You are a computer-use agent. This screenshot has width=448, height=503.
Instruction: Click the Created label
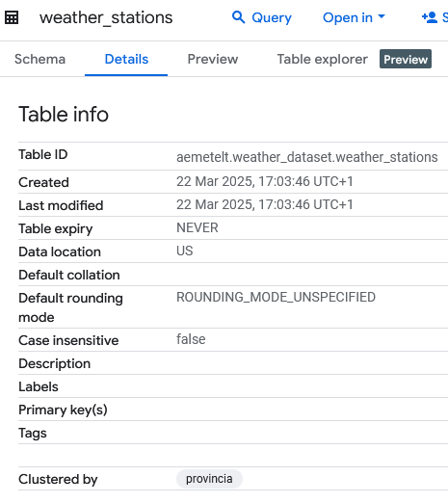click(x=43, y=182)
